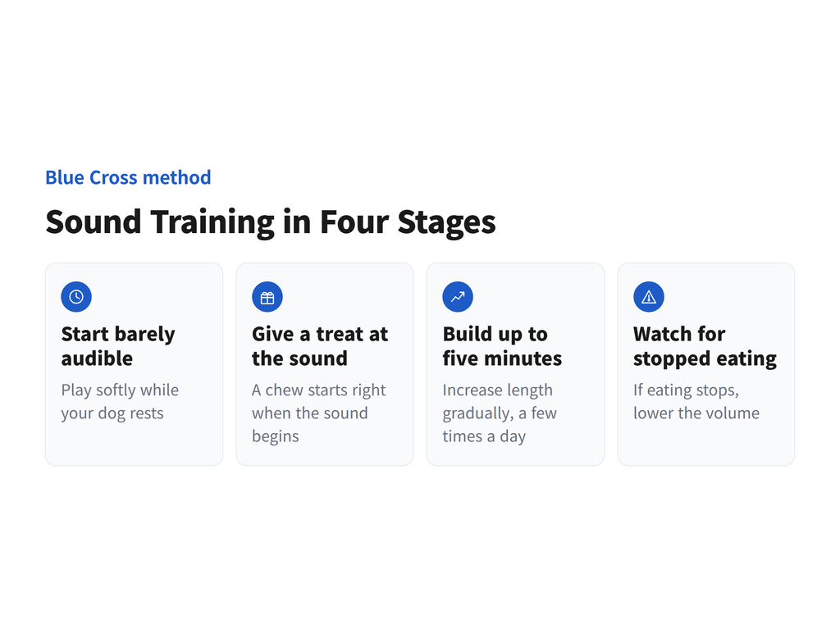Image resolution: width=840 pixels, height=630 pixels.
Task: Click the word 'begins' in second card
Action: coord(276,436)
